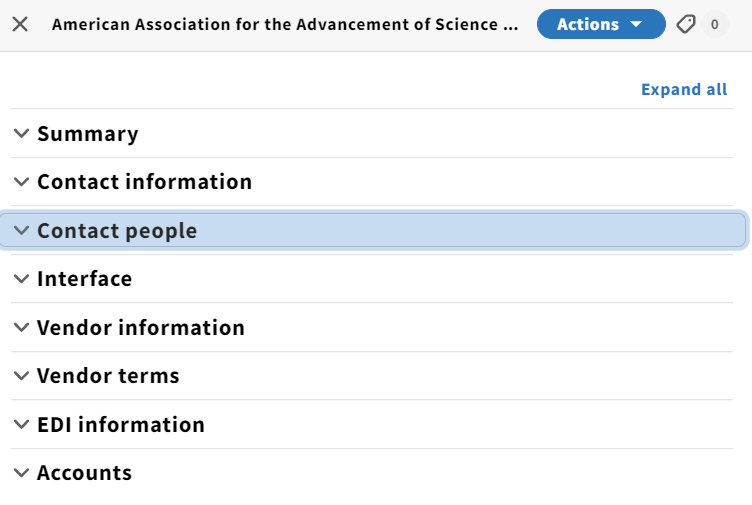The width and height of the screenshot is (752, 505).
Task: Close the organization detail pane
Action: pos(20,24)
